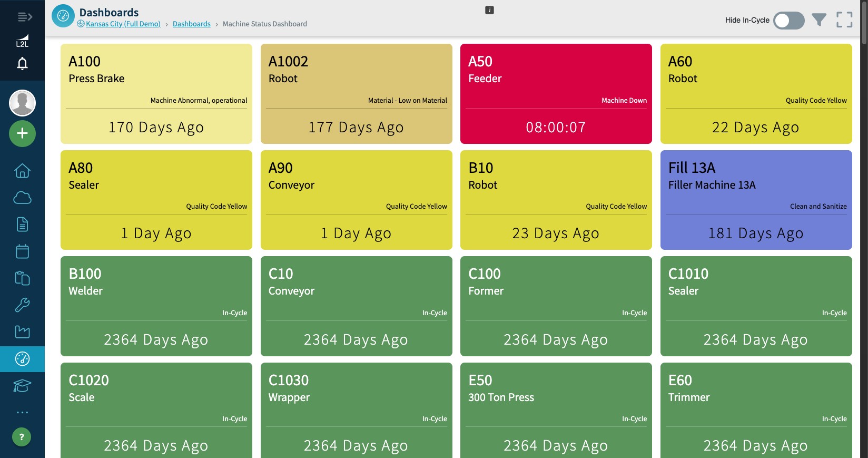Screen dimensions: 868x458
Task: Toggle the Hide In-Cycle switch
Action: 788,21
